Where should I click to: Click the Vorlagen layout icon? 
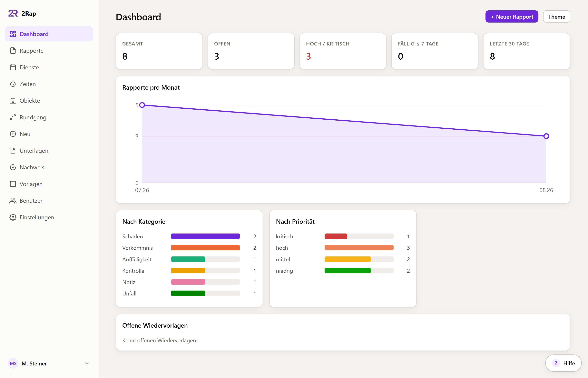[13, 184]
